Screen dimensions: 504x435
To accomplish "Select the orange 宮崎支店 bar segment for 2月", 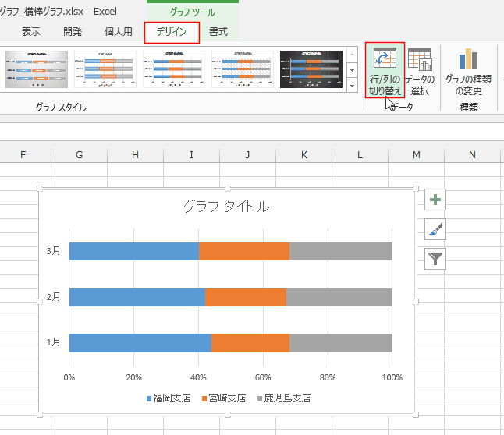I will (x=246, y=297).
